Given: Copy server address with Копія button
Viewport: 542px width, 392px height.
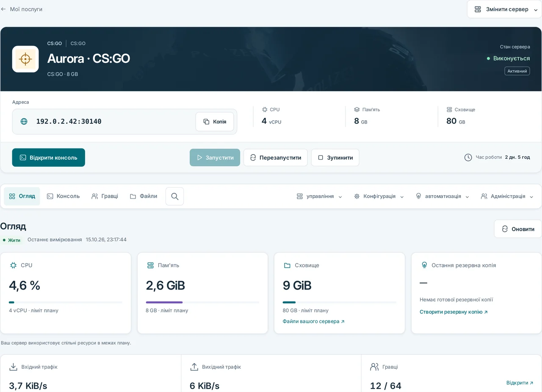Looking at the screenshot, I should pyautogui.click(x=215, y=121).
